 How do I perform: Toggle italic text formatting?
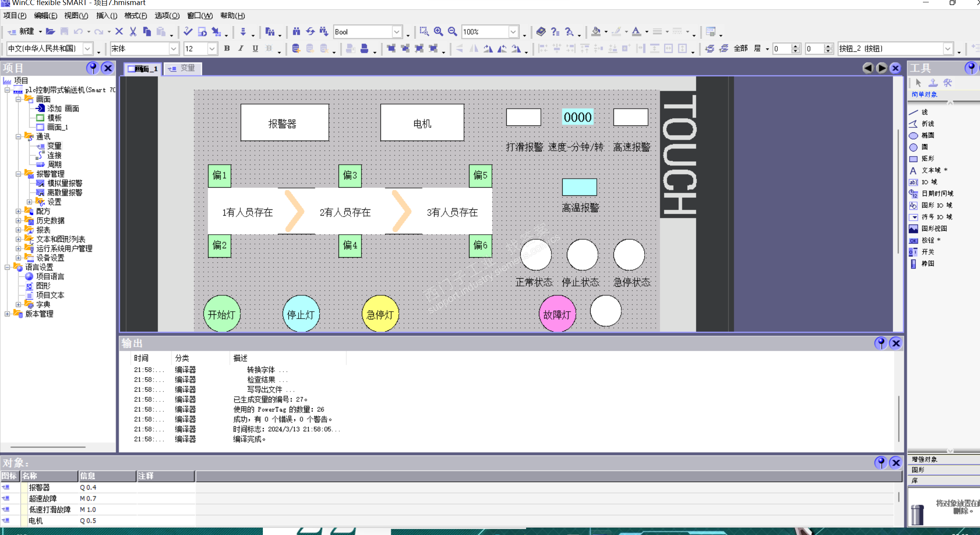coord(241,49)
